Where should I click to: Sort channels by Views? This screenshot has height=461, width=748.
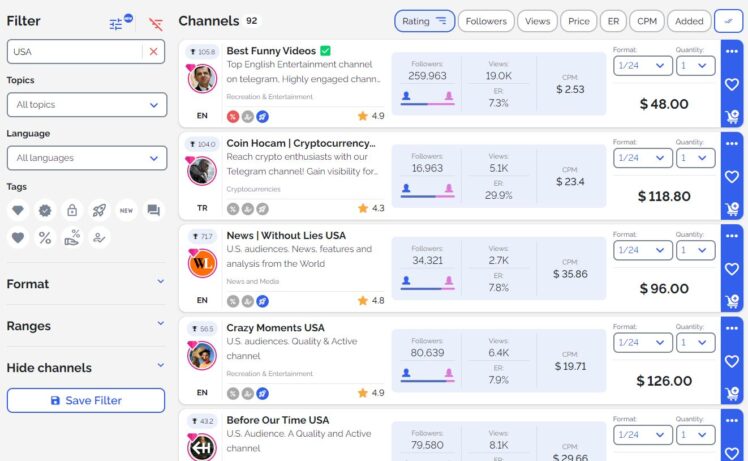click(x=537, y=21)
